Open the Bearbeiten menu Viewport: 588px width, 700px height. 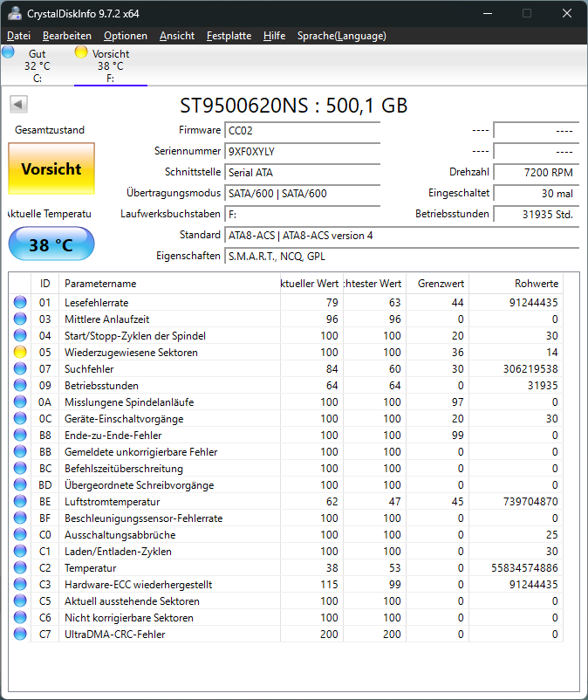67,36
